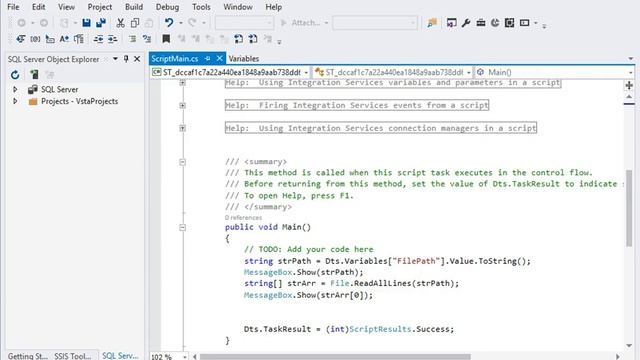Open the Build menu
The height and width of the screenshot is (360, 640).
click(x=134, y=7)
